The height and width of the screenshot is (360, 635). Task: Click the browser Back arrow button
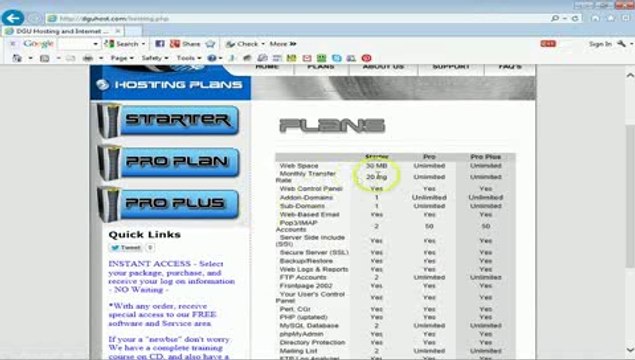tap(13, 18)
